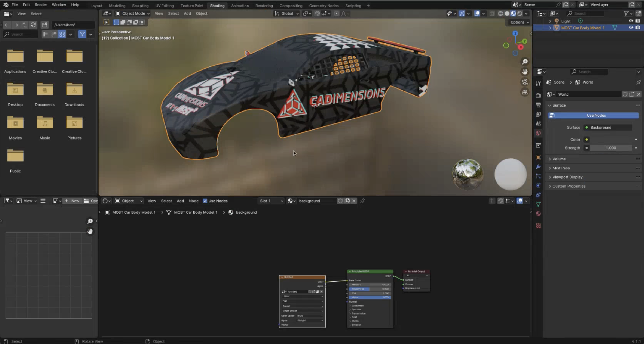Switch to orthographic grid view icon

[x=525, y=92]
